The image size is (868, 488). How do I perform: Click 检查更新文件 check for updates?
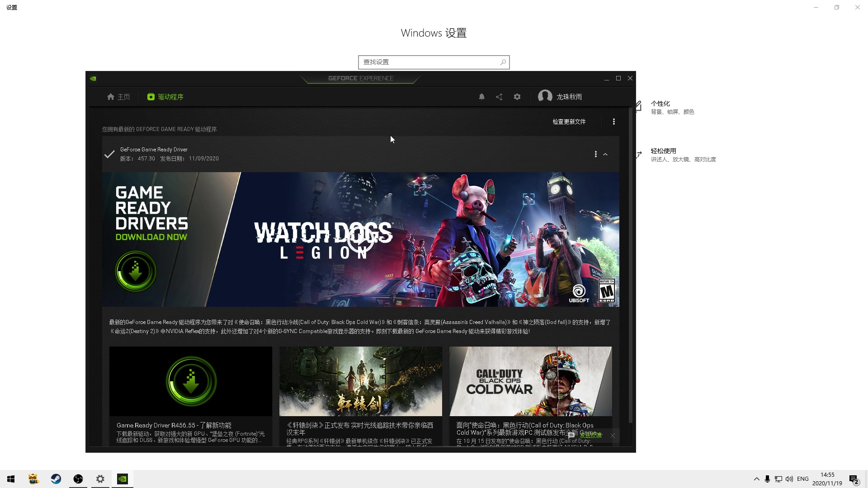(x=569, y=122)
